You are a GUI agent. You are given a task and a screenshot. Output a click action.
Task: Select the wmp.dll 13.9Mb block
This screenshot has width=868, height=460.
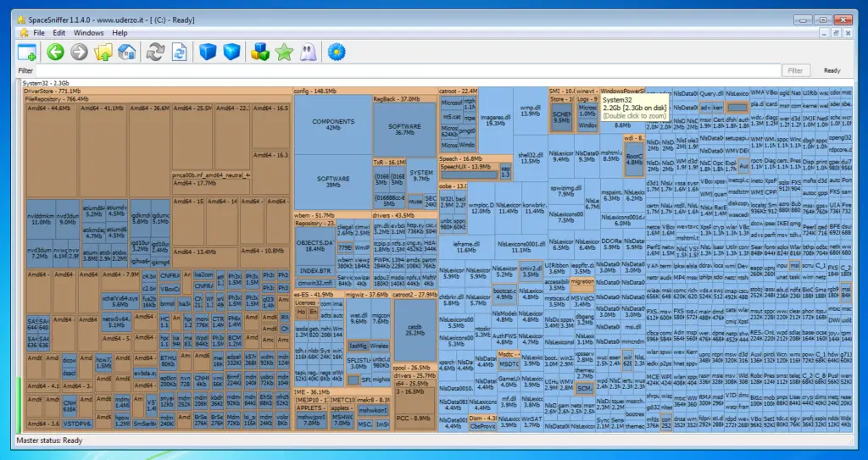pos(531,110)
